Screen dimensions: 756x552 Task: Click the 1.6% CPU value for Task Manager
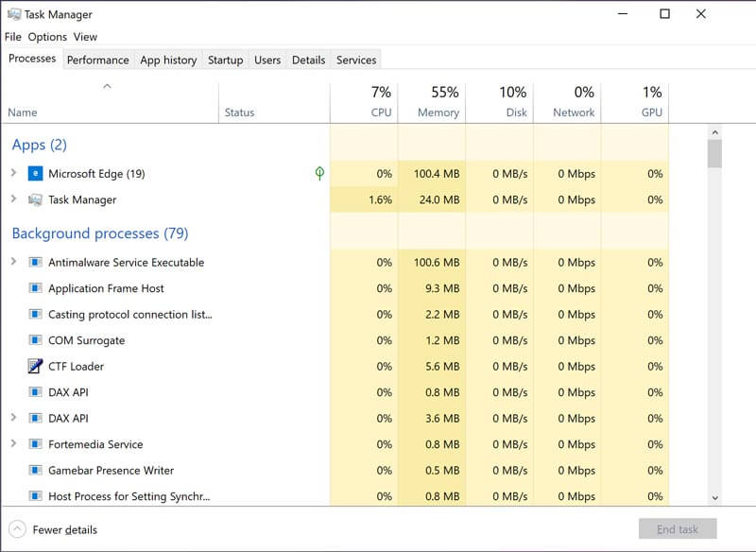381,199
